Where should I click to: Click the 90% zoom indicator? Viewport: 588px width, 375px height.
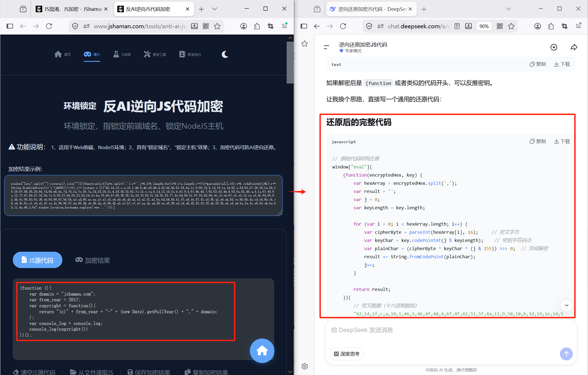click(x=484, y=26)
